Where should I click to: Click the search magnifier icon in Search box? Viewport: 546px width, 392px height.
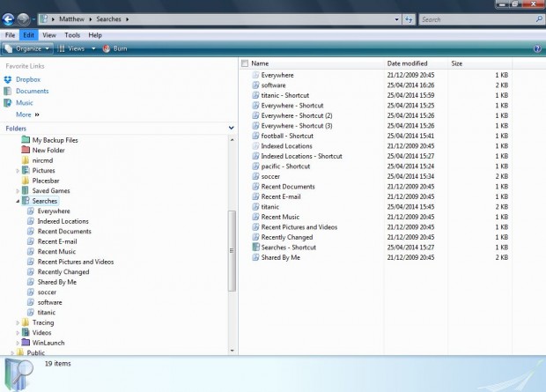[539, 19]
